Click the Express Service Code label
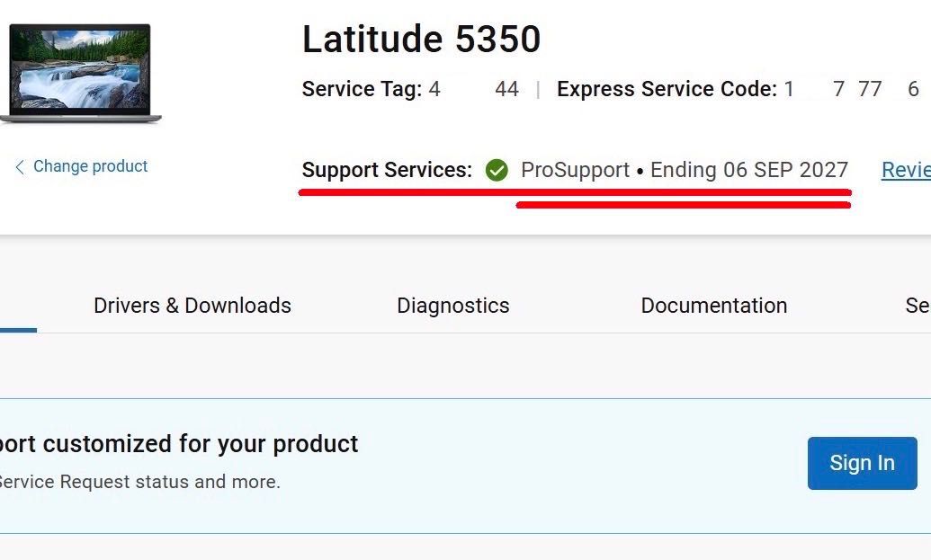 coord(667,89)
